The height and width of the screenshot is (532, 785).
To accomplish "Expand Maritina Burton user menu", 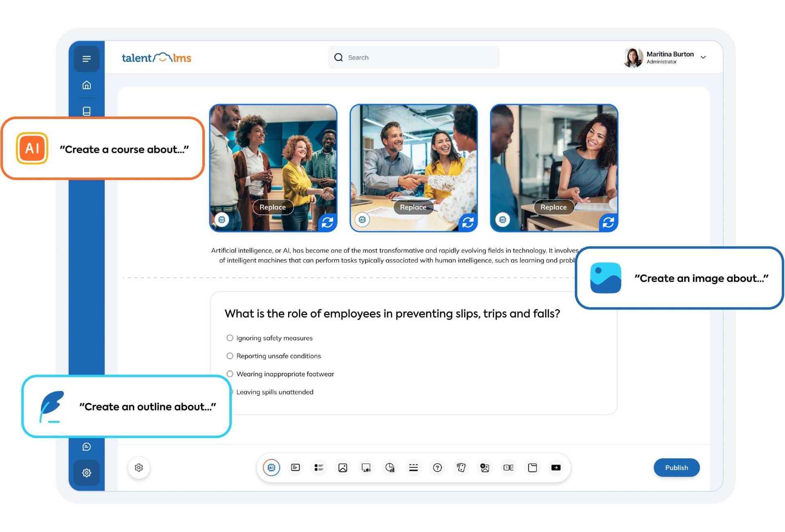I will (703, 57).
